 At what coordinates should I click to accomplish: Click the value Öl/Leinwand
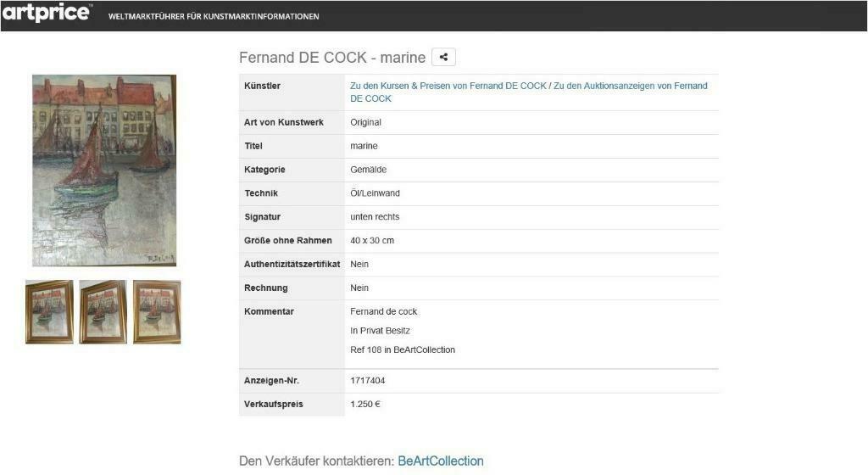click(x=375, y=193)
